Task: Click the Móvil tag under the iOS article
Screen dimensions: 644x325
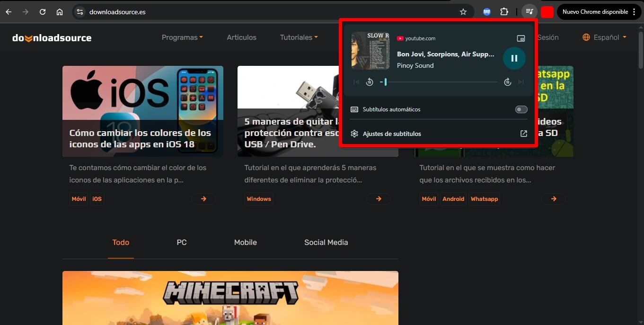Action: pyautogui.click(x=79, y=199)
